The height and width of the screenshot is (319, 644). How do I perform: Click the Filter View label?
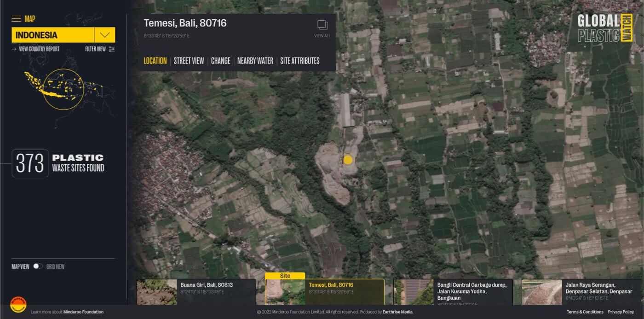tap(95, 49)
